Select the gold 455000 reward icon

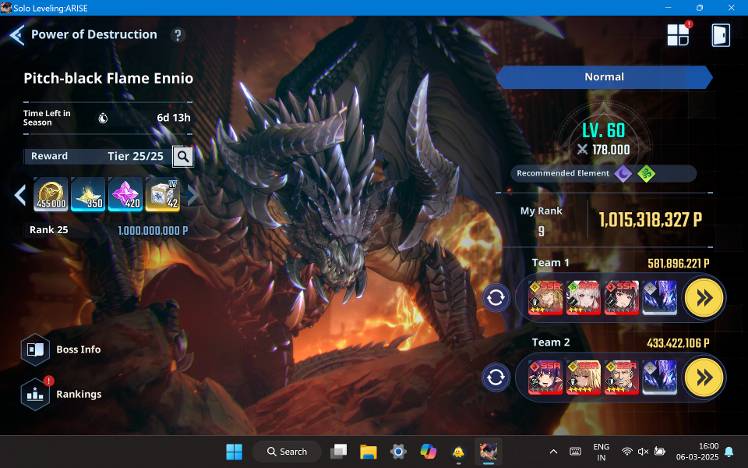click(51, 195)
